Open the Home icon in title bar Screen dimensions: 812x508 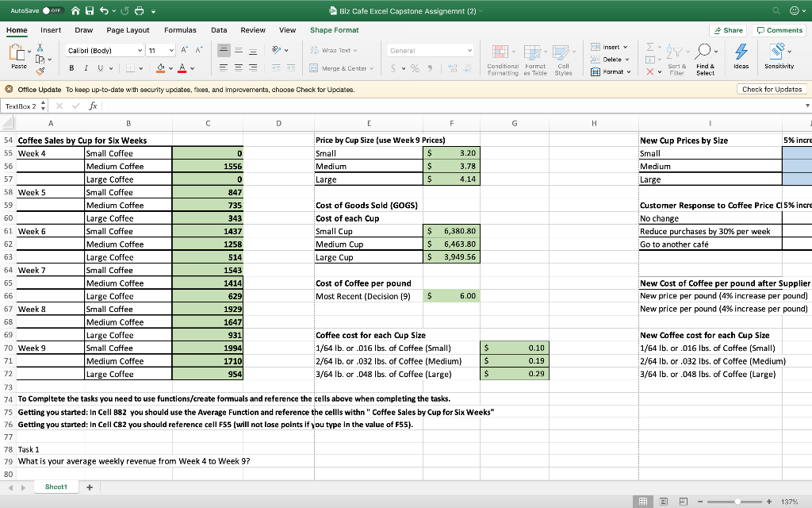pos(75,10)
